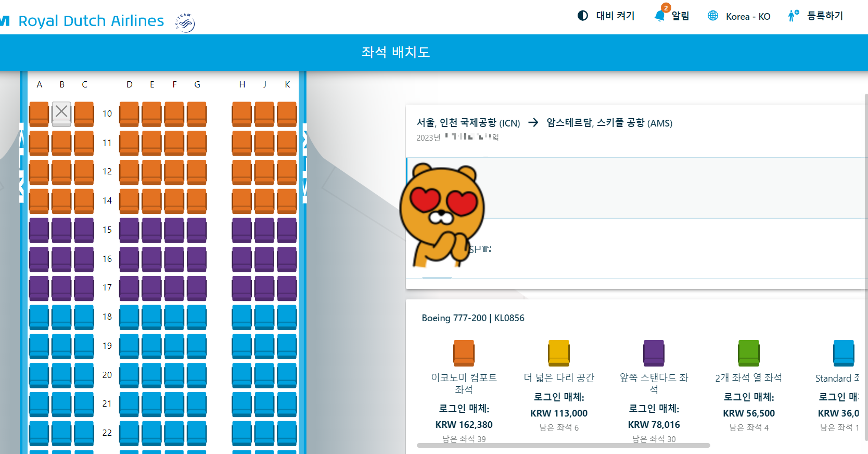Click the person-plus register icon

(x=793, y=16)
